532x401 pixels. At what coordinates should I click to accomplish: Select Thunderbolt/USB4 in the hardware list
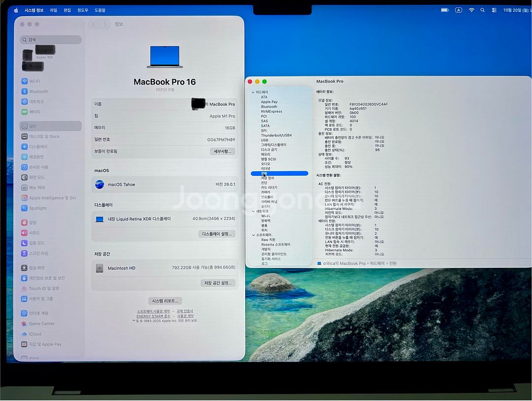pyautogui.click(x=276, y=135)
